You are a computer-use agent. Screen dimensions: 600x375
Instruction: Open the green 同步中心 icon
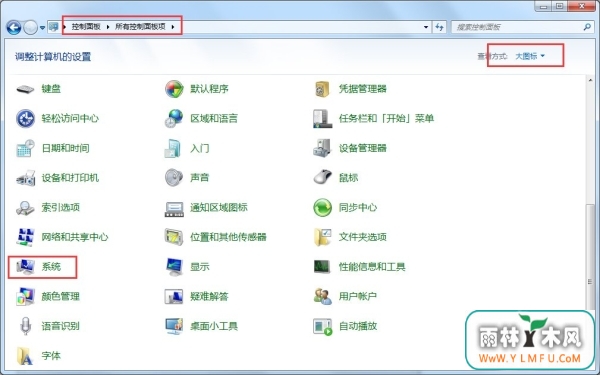(322, 208)
